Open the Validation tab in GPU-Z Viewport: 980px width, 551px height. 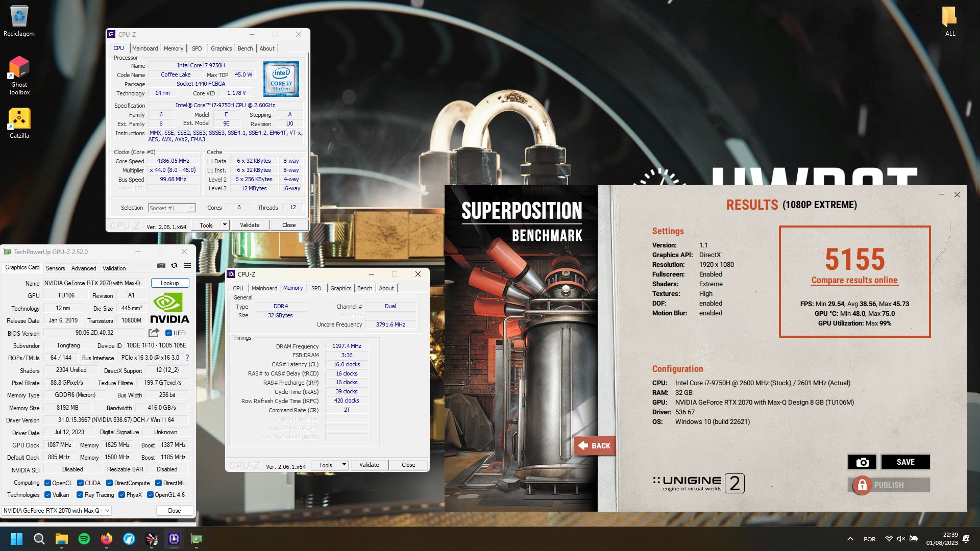pos(114,268)
